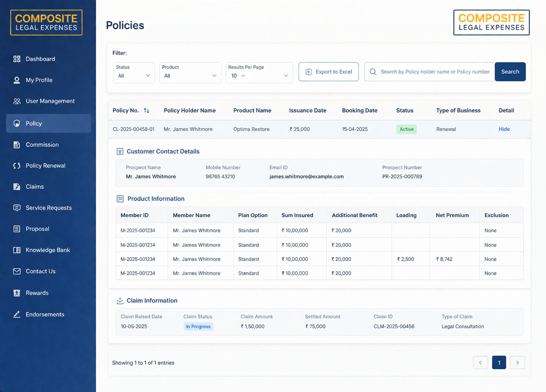
Task: Open the Status filter dropdown
Action: point(134,73)
